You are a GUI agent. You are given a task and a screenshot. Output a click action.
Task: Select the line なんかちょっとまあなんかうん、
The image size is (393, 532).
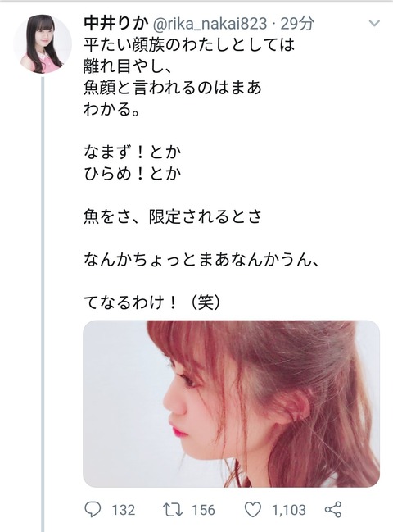(202, 260)
